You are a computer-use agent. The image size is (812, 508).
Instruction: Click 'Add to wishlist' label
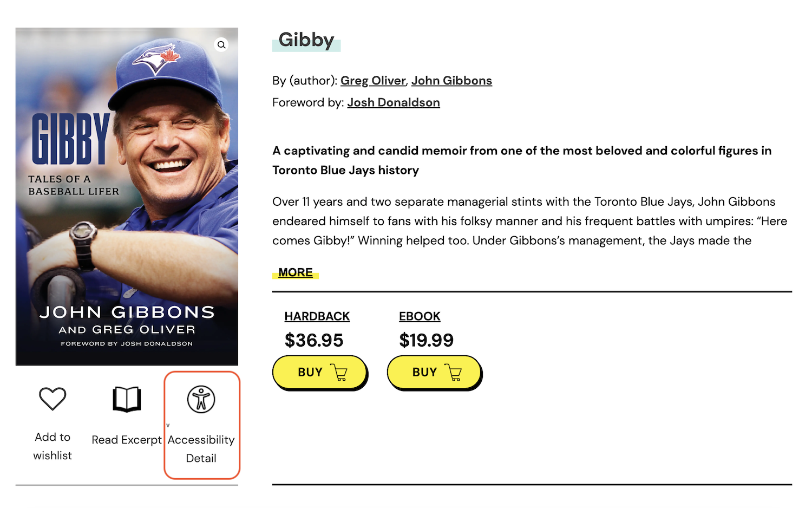(x=53, y=446)
